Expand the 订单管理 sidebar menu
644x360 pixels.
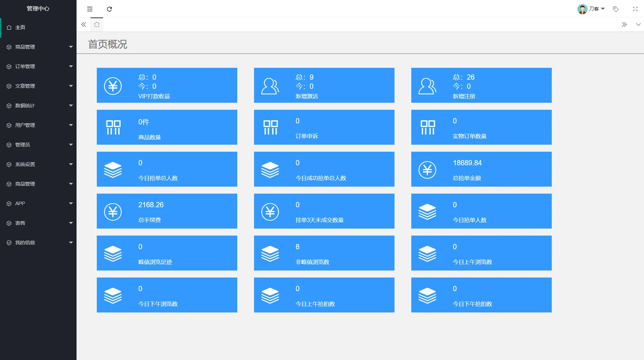(x=26, y=66)
